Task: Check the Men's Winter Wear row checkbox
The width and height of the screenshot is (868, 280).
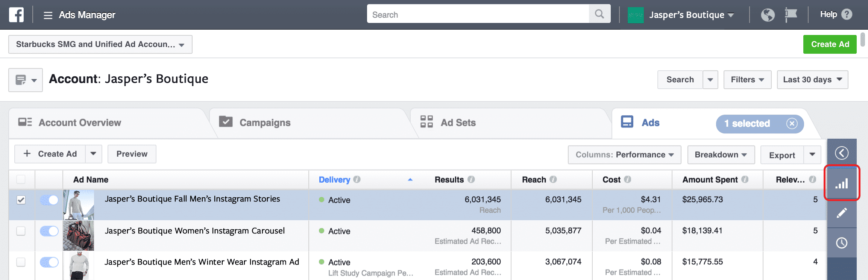Action: (x=21, y=262)
